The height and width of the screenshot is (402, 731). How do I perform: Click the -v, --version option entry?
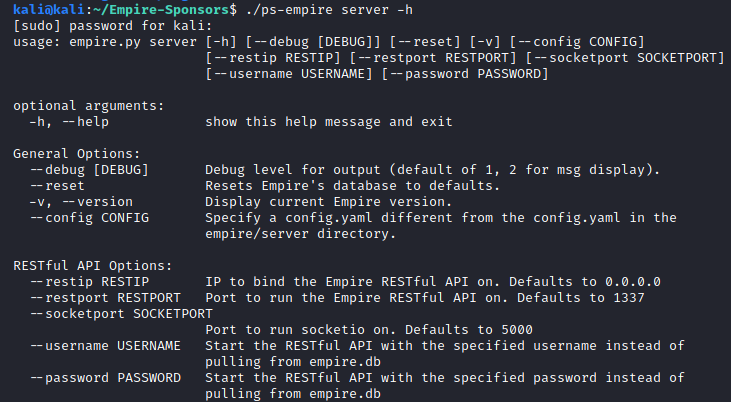[81, 202]
